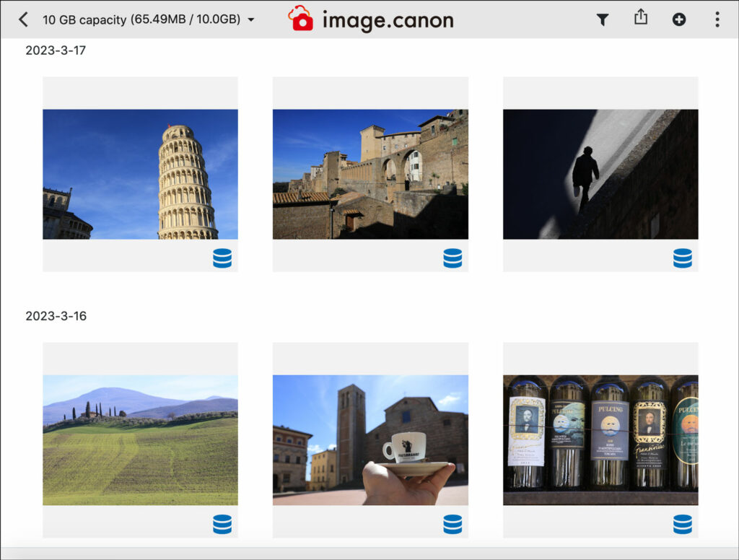Image resolution: width=739 pixels, height=560 pixels.
Task: Click storage icon under hilltop town photo
Action: (452, 258)
